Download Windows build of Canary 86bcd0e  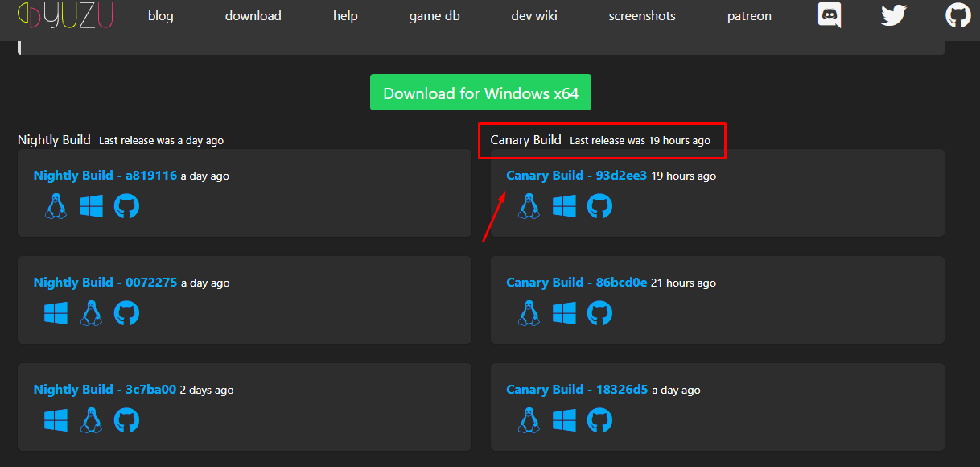(564, 313)
